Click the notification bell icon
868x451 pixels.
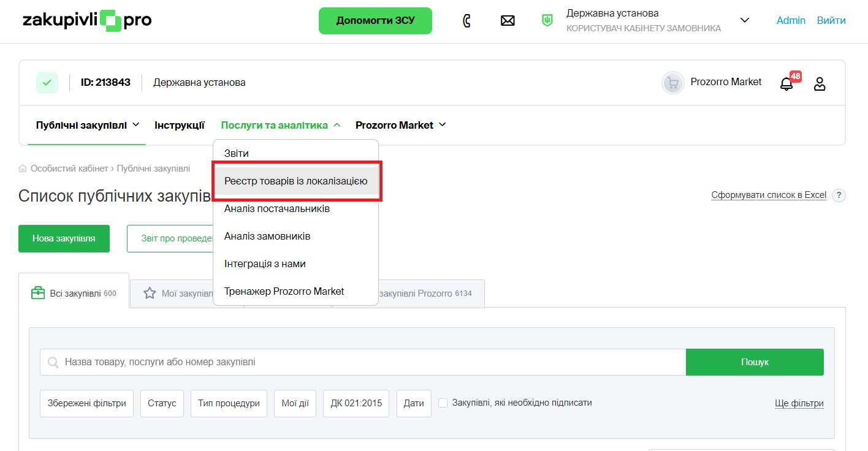click(786, 84)
